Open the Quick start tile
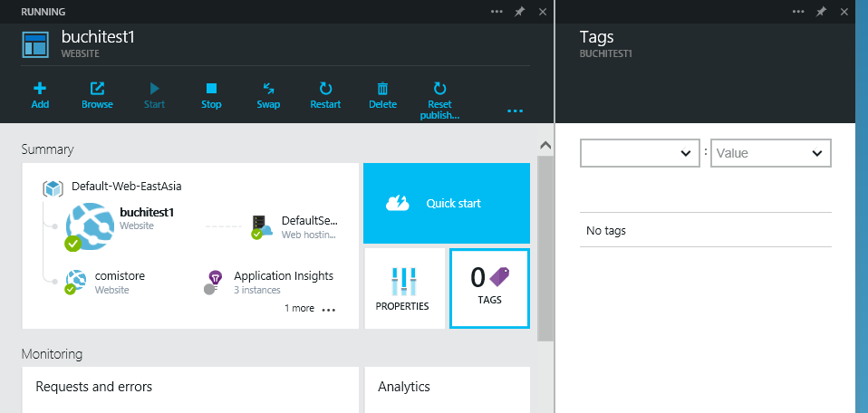This screenshot has width=868, height=413. tap(446, 204)
